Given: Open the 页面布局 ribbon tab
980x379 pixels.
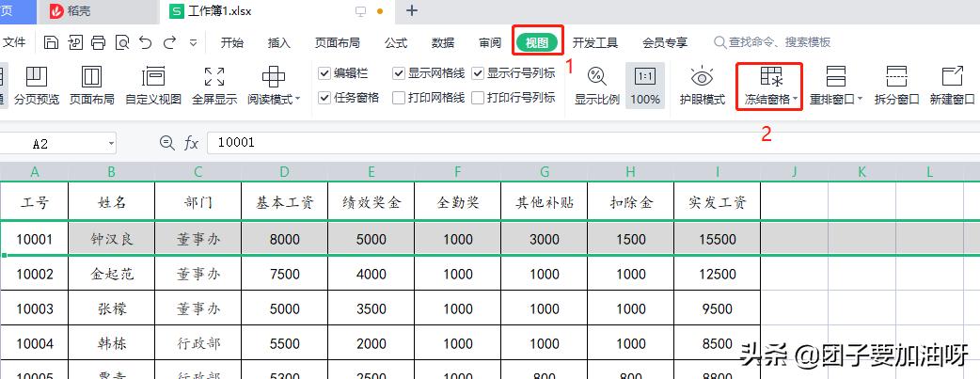Looking at the screenshot, I should [338, 42].
